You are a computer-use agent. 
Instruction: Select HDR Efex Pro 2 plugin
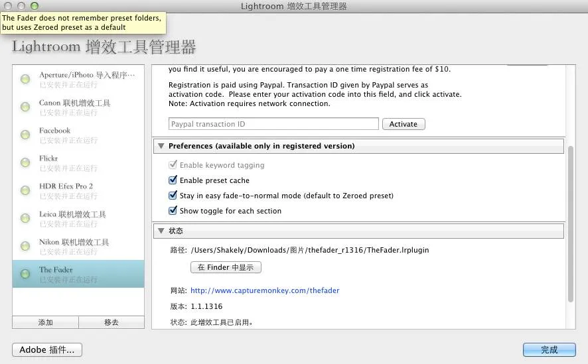click(78, 190)
